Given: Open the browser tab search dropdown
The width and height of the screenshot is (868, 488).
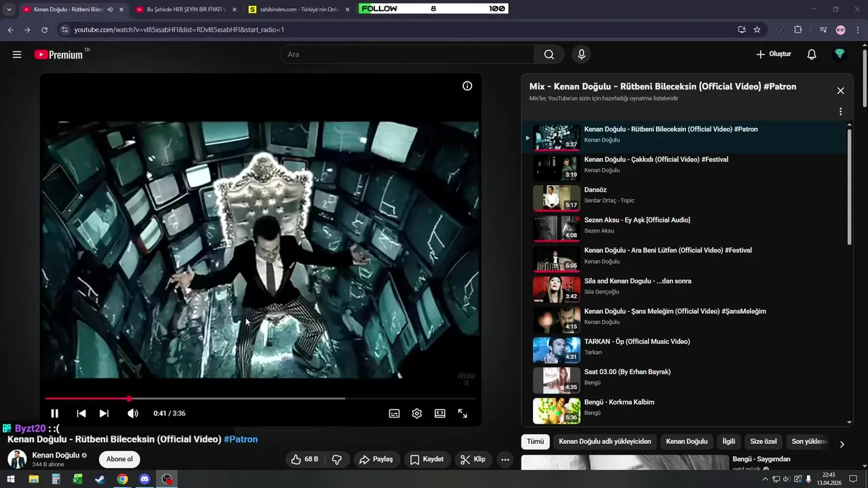Looking at the screenshot, I should click(x=9, y=9).
